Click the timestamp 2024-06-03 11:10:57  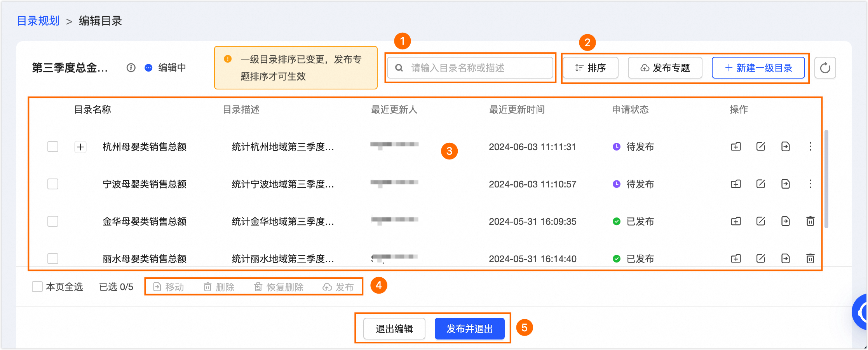[533, 184]
